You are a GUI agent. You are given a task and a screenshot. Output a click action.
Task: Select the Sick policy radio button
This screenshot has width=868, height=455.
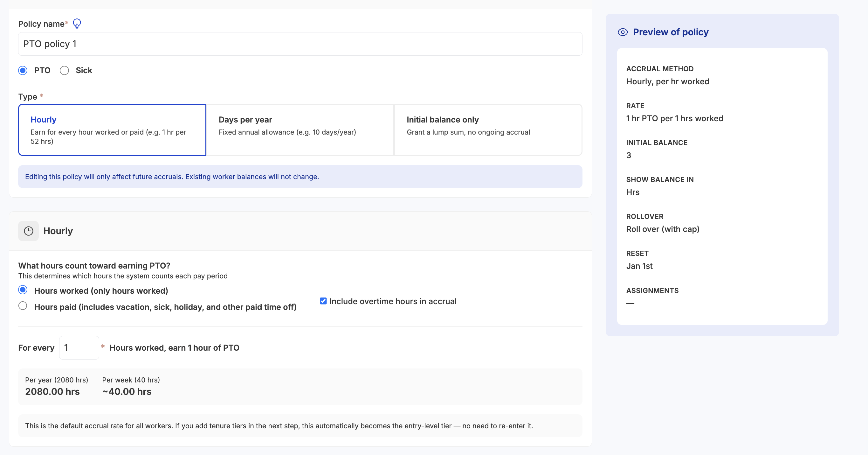click(64, 71)
